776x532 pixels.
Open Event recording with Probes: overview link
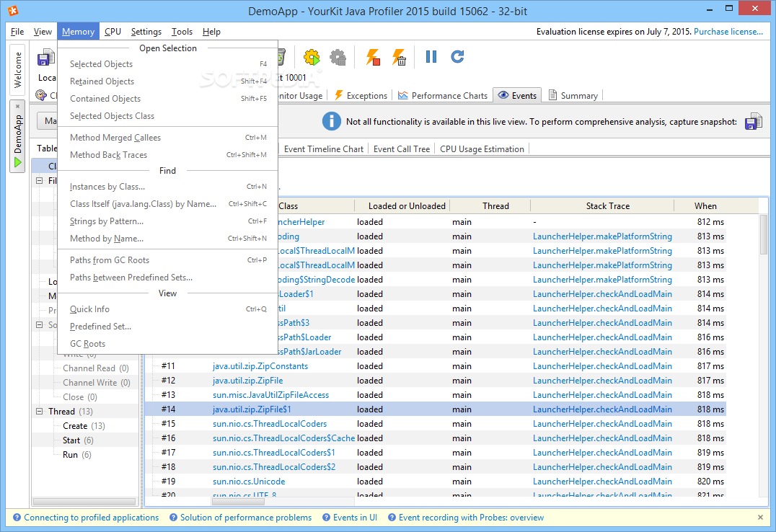pyautogui.click(x=471, y=517)
